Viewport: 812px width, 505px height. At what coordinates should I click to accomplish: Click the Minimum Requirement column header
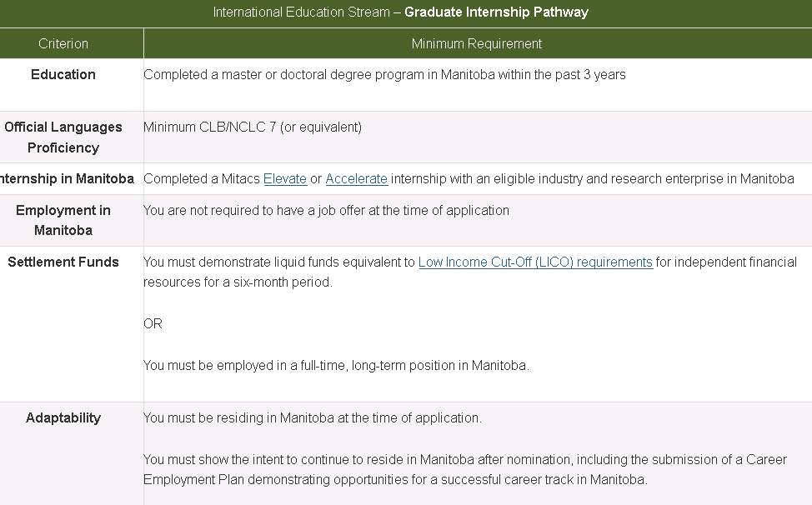point(476,44)
